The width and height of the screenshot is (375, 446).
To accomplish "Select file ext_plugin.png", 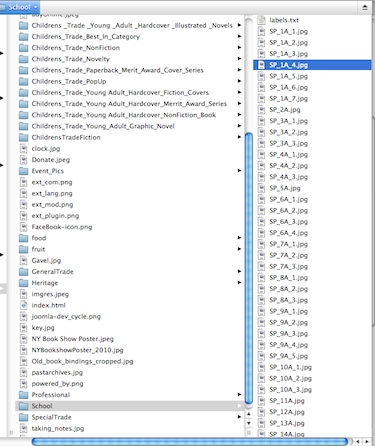I will click(x=55, y=216).
